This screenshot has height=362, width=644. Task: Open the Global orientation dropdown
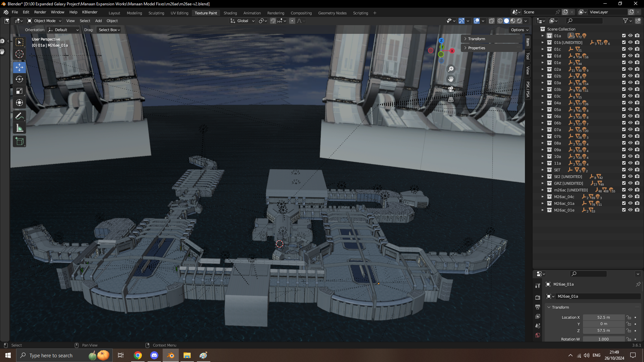tap(243, 21)
